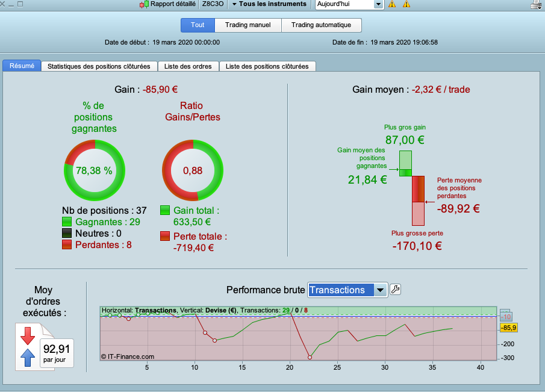Image resolution: width=545 pixels, height=392 pixels.
Task: Open the Aujourd'hui period dropdown
Action: tap(378, 5)
